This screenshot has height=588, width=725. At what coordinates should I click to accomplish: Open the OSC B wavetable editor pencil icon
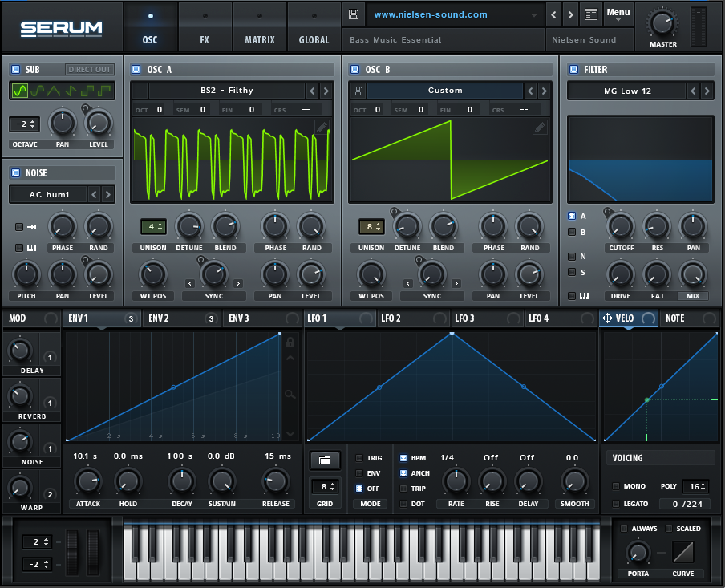pos(540,127)
